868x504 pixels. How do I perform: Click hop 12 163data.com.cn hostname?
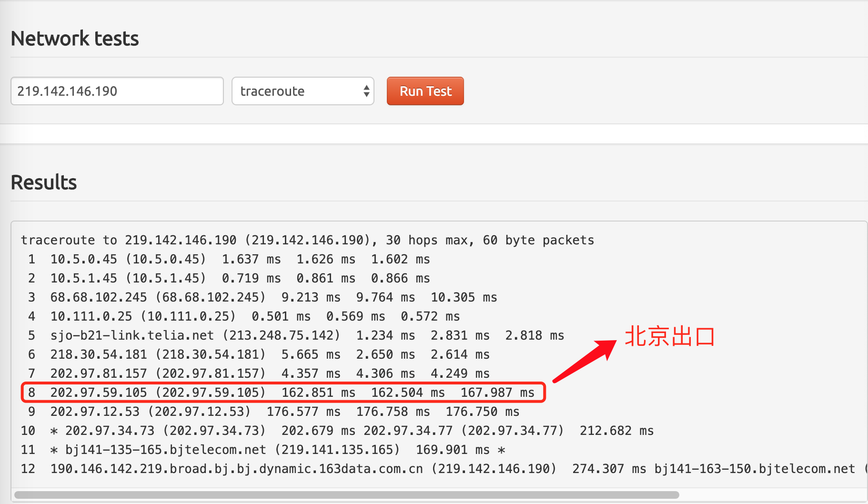[x=237, y=469]
